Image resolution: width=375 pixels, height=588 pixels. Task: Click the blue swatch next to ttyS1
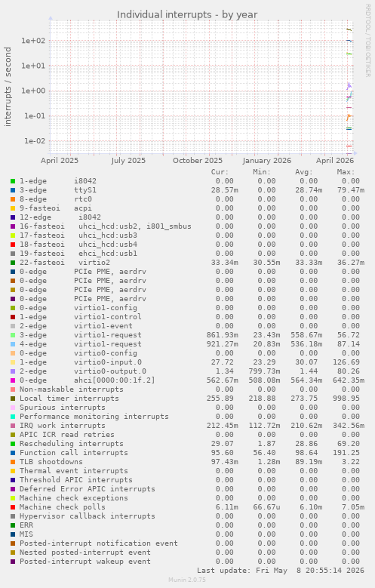click(x=13, y=190)
